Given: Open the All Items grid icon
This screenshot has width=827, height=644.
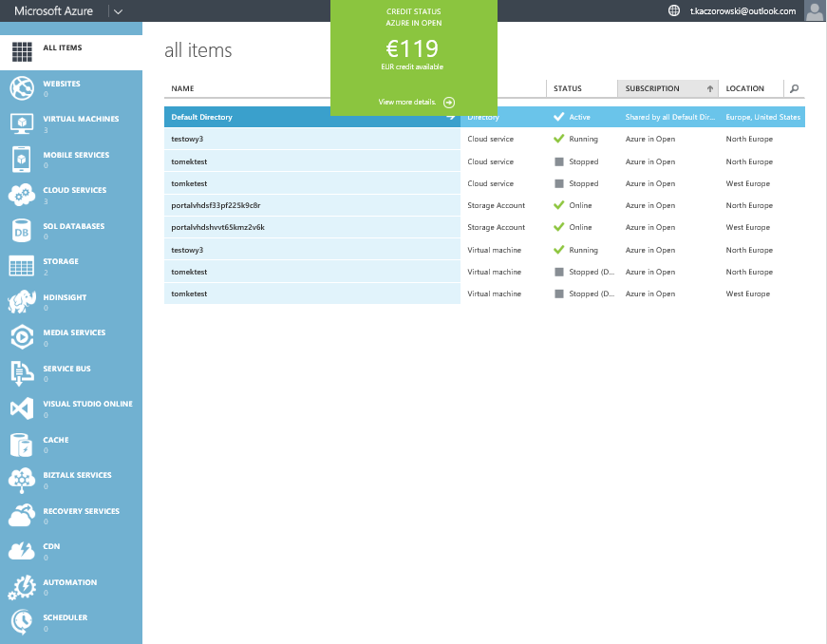Looking at the screenshot, I should 22,51.
